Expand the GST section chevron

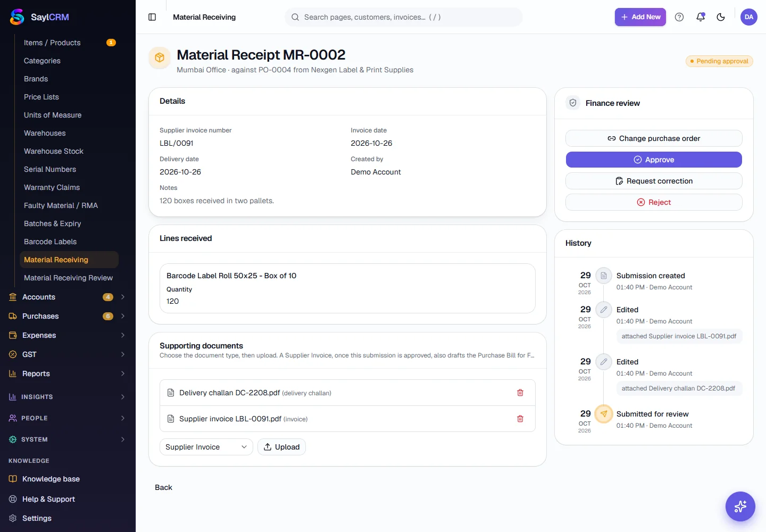123,354
